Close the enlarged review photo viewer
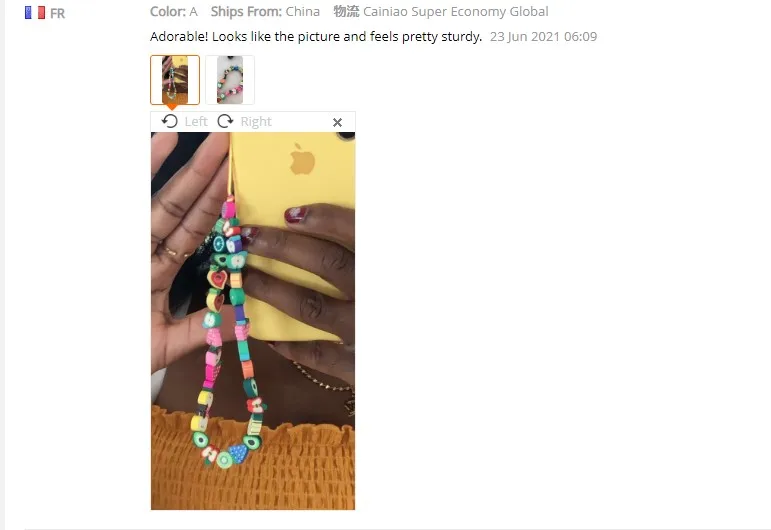771x530 pixels. [x=337, y=122]
